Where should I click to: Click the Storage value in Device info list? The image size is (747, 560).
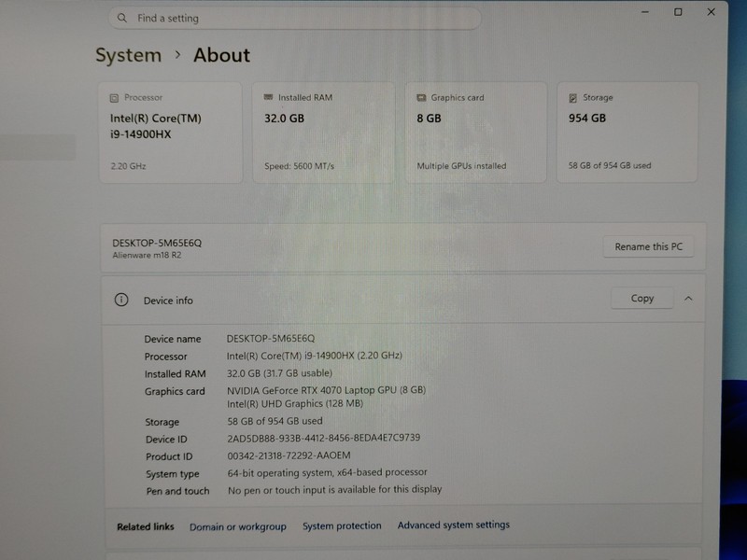(275, 421)
